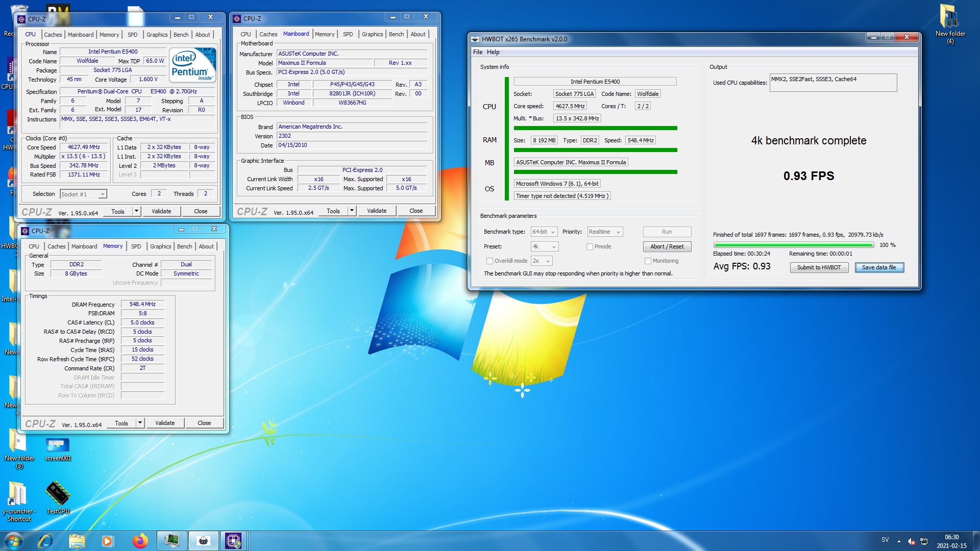Switch to SPD tab in CPU-Z Mainboard window
The width and height of the screenshot is (980, 551).
(348, 34)
